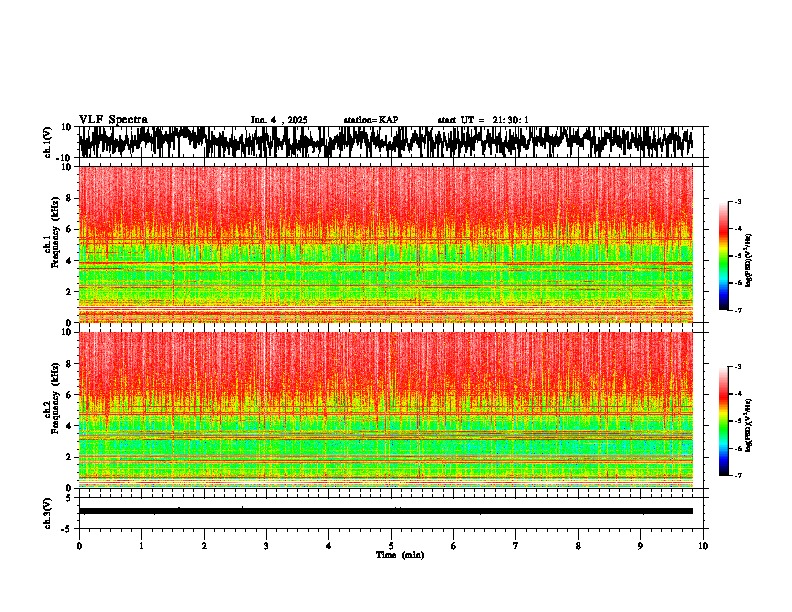Click the ch.1 color scale log(PSD) unit label
Image resolution: width=792 pixels, height=612 pixels.
click(749, 261)
